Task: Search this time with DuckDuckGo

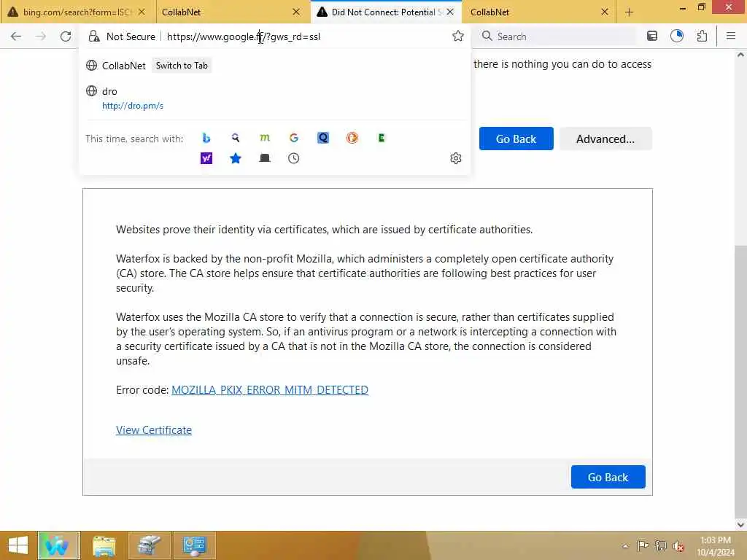Action: coord(352,138)
